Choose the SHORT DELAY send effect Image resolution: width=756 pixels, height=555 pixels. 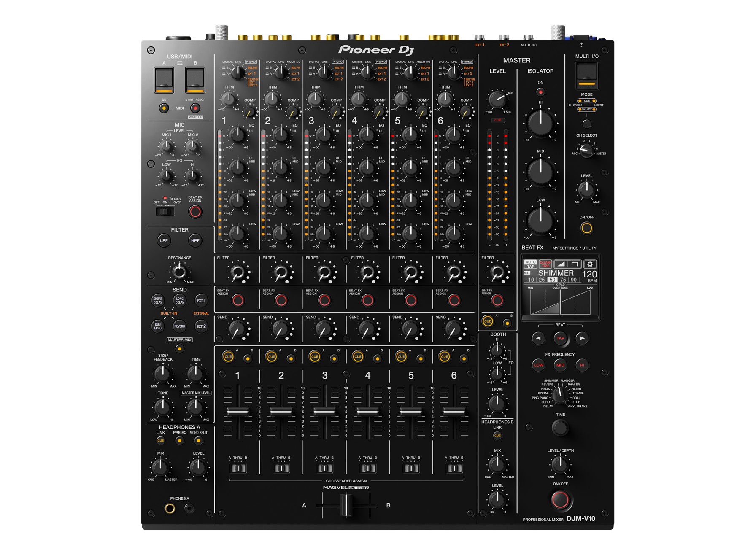[158, 301]
